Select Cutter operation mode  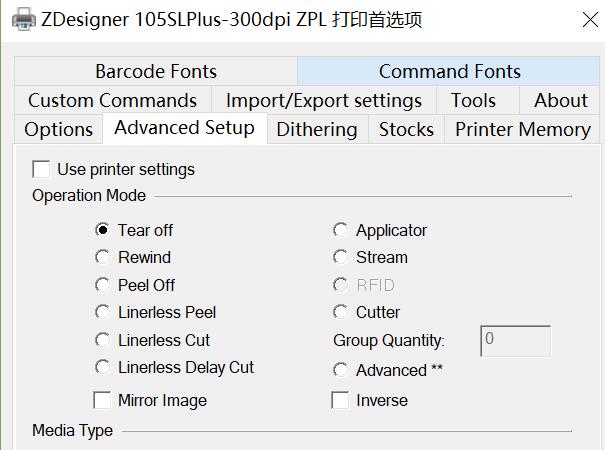340,312
